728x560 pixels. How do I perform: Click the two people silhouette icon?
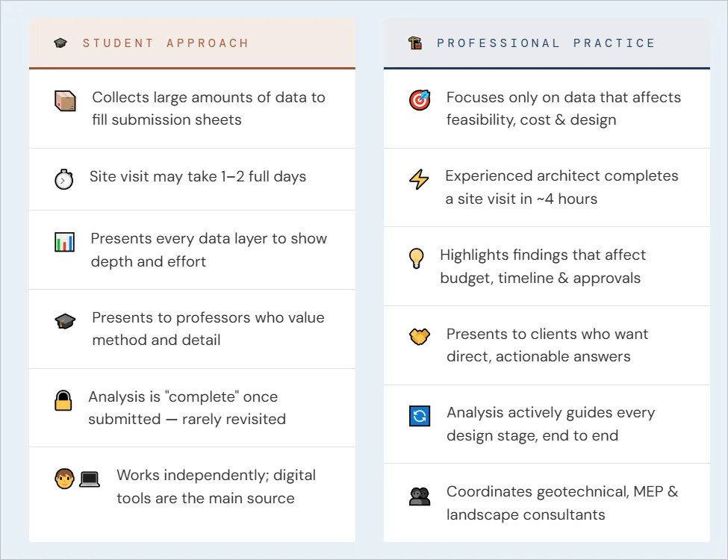click(x=420, y=496)
